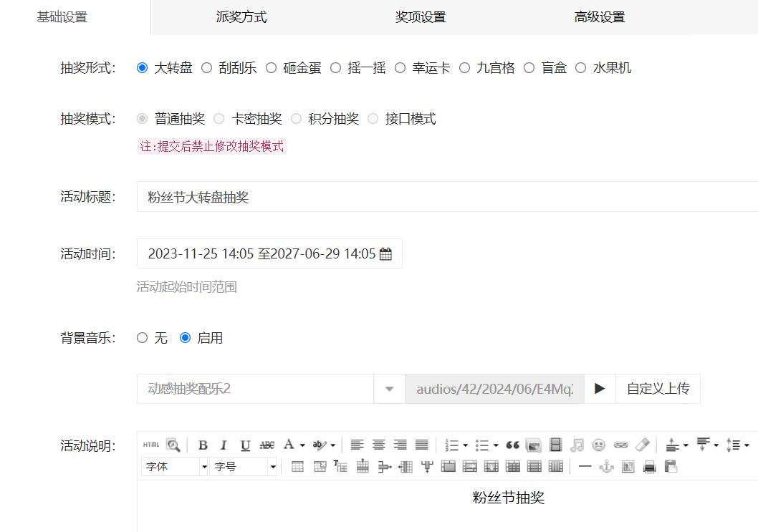Viewport: 758px width, 532px height.
Task: Apply text highlight background color
Action: point(319,445)
